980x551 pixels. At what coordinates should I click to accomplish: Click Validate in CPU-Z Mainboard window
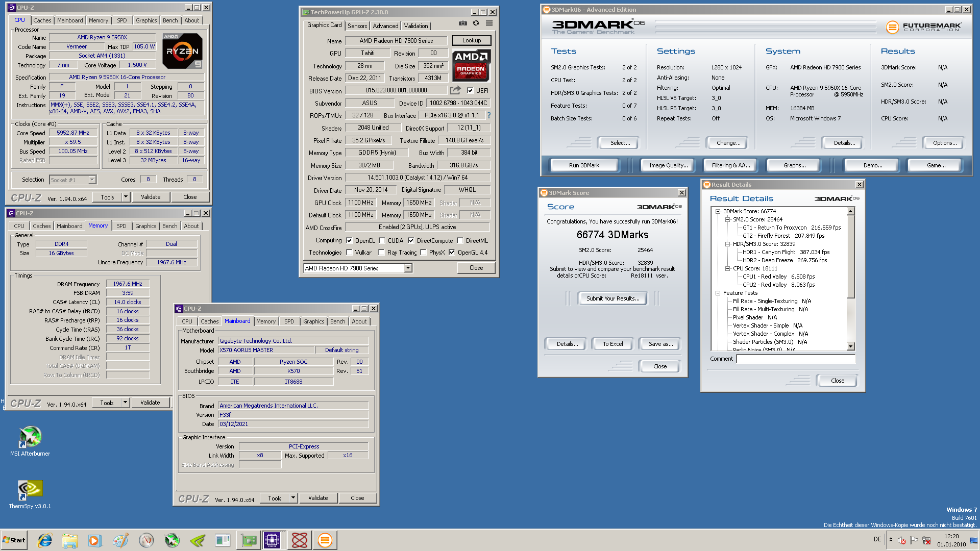[318, 498]
